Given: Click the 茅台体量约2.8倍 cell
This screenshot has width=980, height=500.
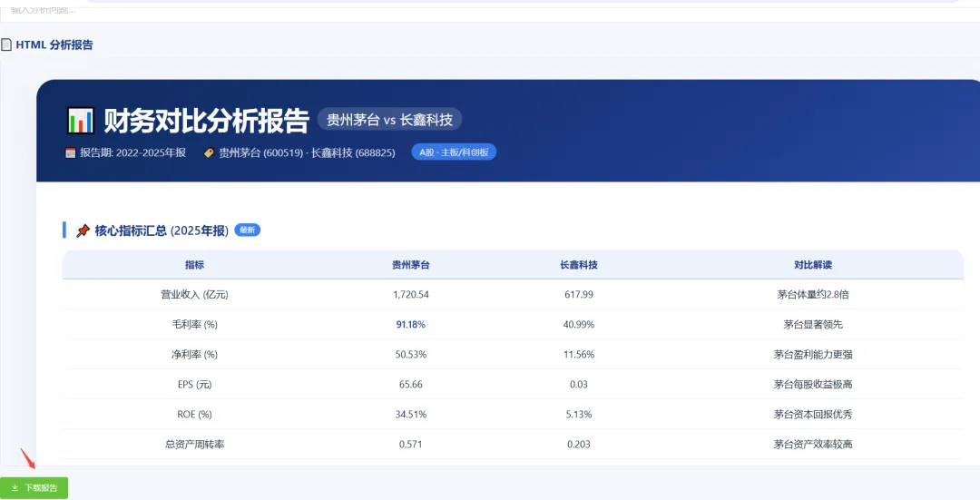Looking at the screenshot, I should click(813, 294).
